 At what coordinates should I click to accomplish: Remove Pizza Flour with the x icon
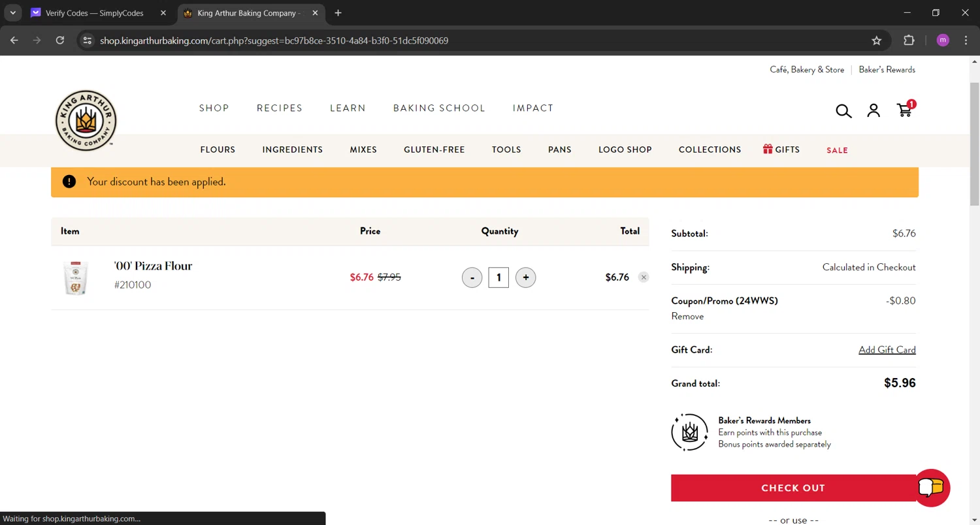pyautogui.click(x=644, y=278)
